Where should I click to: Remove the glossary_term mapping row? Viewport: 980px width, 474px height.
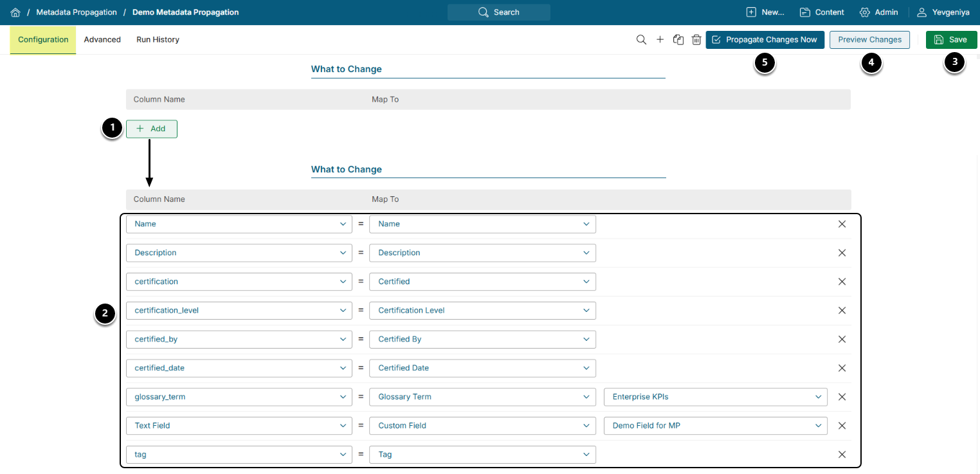[842, 397]
